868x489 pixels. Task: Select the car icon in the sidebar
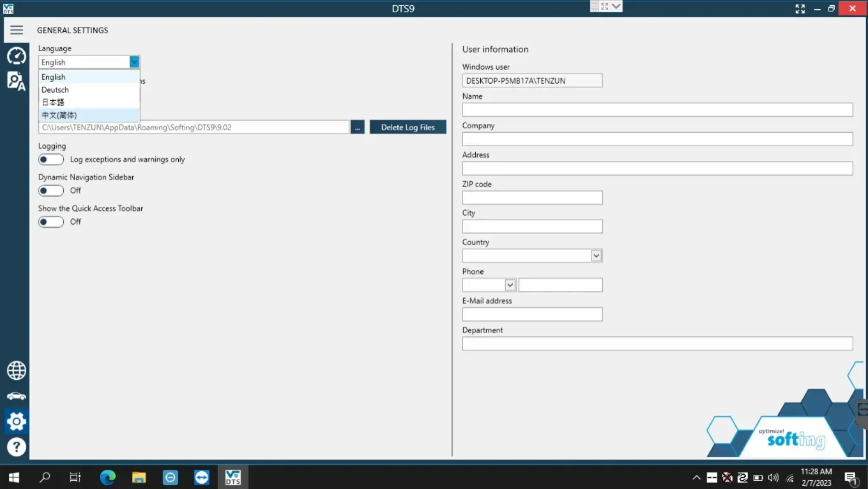point(17,396)
